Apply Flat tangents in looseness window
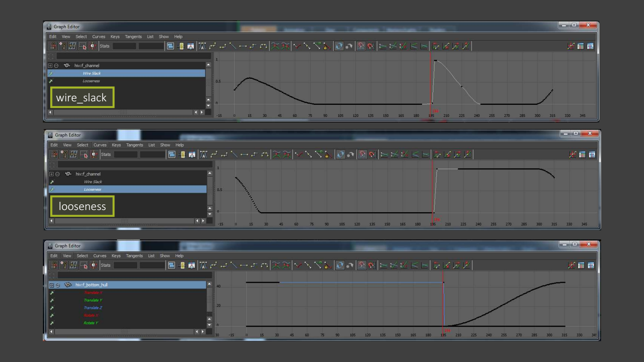Viewport: 644px width, 362px height. pos(244,154)
